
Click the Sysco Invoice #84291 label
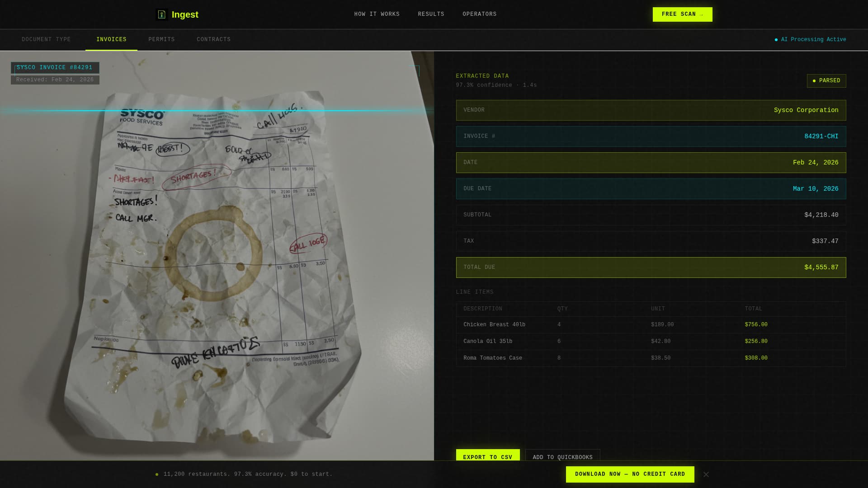click(55, 68)
